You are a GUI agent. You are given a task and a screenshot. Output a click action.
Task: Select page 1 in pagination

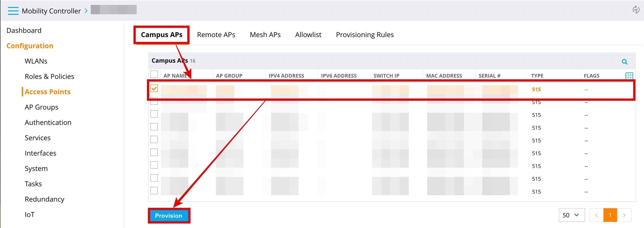coord(610,215)
